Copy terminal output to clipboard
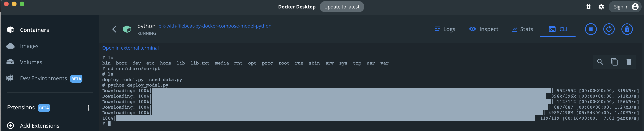The width and height of the screenshot is (644, 131). tap(614, 62)
